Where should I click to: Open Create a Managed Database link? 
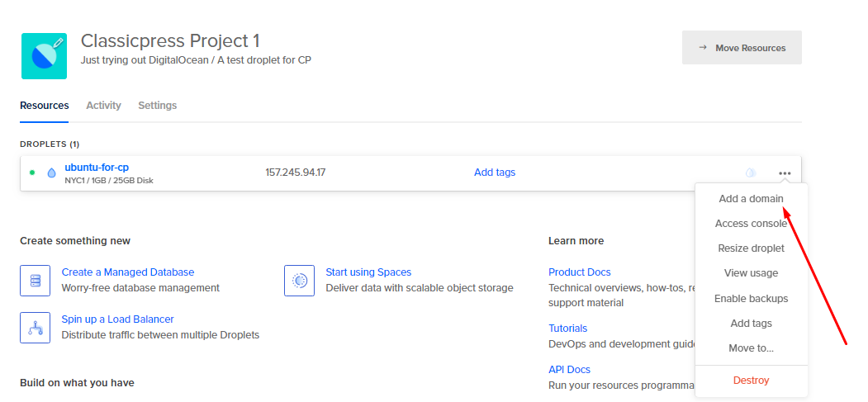click(x=128, y=272)
